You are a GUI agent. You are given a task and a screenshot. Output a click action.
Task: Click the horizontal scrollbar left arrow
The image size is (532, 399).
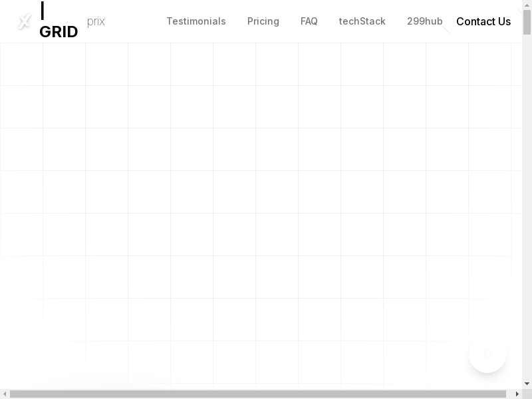(5, 394)
